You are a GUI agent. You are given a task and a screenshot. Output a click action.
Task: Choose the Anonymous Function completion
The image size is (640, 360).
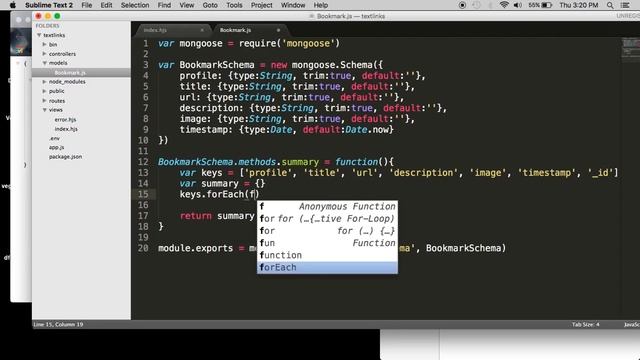pos(327,207)
